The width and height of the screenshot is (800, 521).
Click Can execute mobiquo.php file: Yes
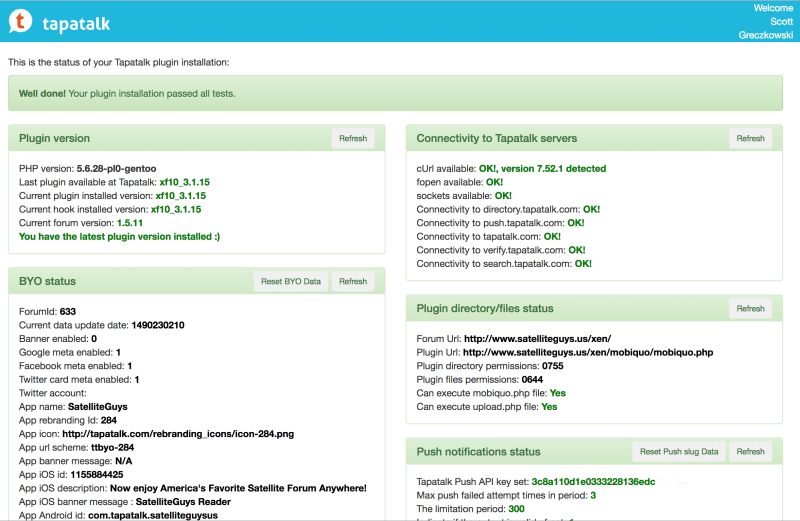(x=491, y=393)
